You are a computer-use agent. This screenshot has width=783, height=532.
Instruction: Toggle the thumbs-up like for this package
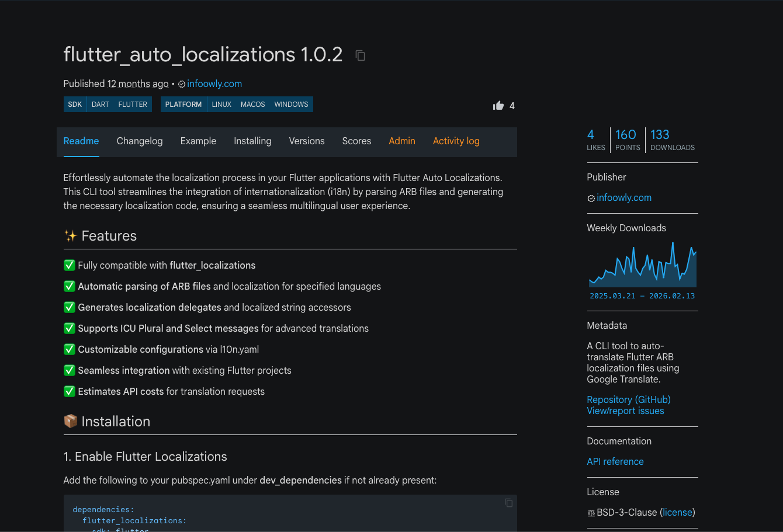(x=498, y=105)
